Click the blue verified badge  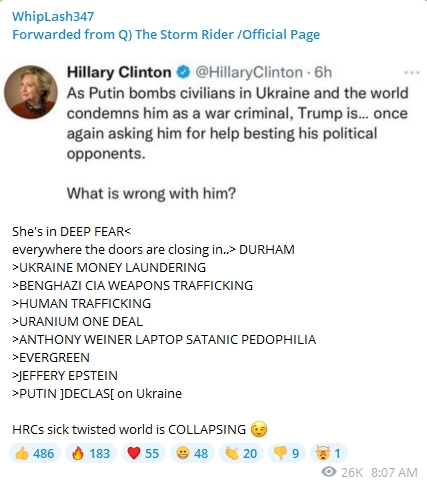[x=183, y=72]
